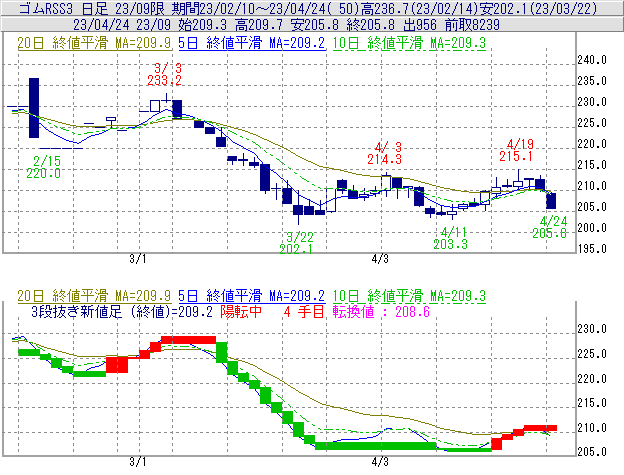Viewport: 624px width, 475px height.
Task: Click the 4 手目 count text
Action: pyautogui.click(x=304, y=311)
